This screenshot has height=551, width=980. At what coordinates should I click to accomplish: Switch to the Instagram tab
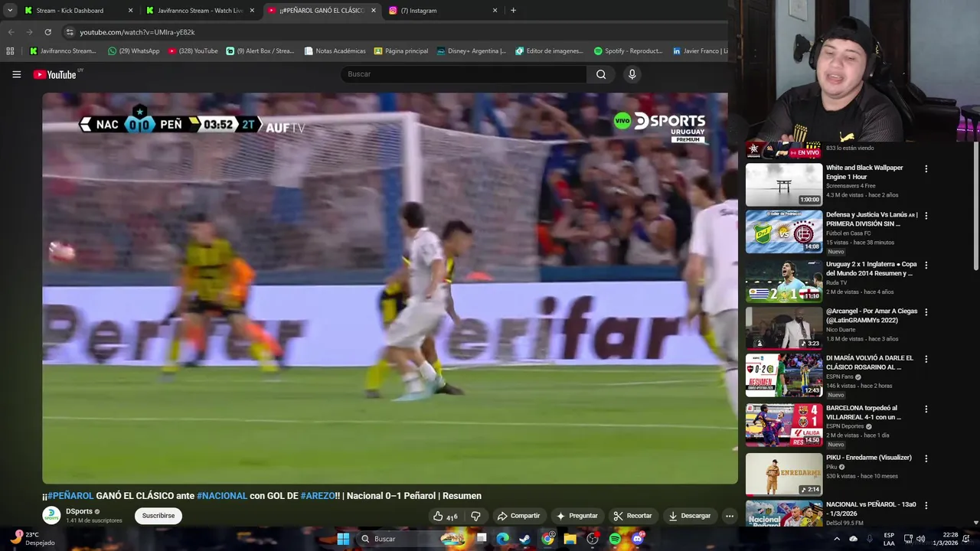tap(443, 11)
